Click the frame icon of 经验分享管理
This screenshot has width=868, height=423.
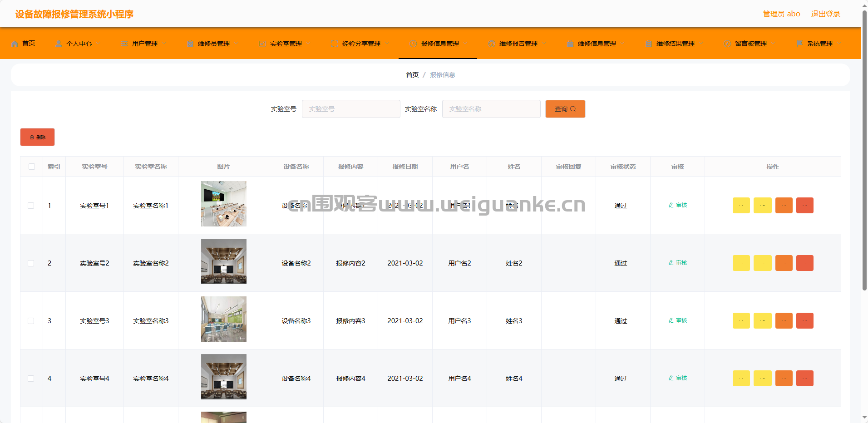pos(335,44)
